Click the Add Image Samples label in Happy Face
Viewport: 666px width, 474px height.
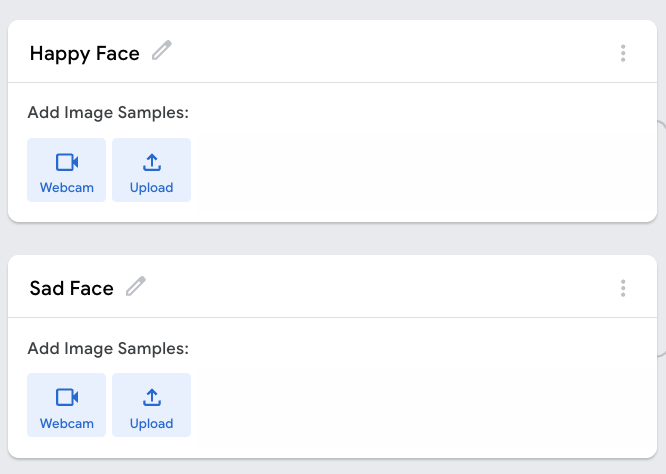point(108,112)
